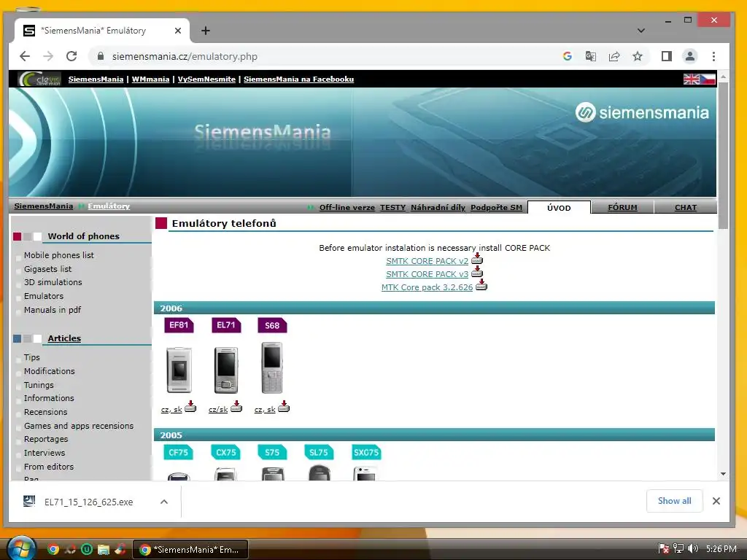This screenshot has width=747, height=560.
Task: Download SMTK CORE PACK v2 icon
Action: point(477,259)
